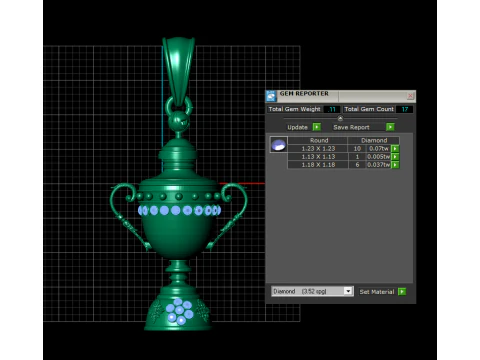The image size is (480, 360).
Task: Click green arrow for 0.037tw row
Action: pos(395,165)
